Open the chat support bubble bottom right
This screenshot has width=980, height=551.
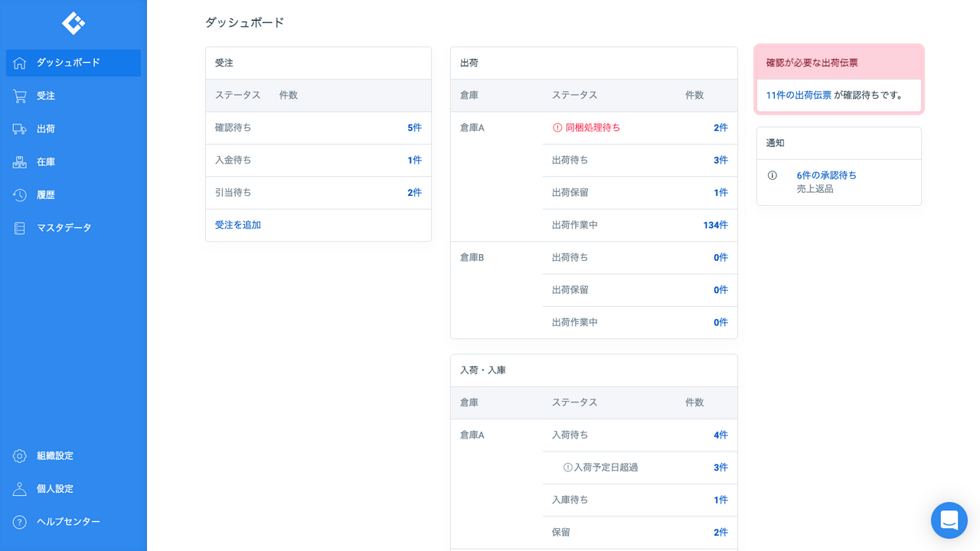click(949, 520)
